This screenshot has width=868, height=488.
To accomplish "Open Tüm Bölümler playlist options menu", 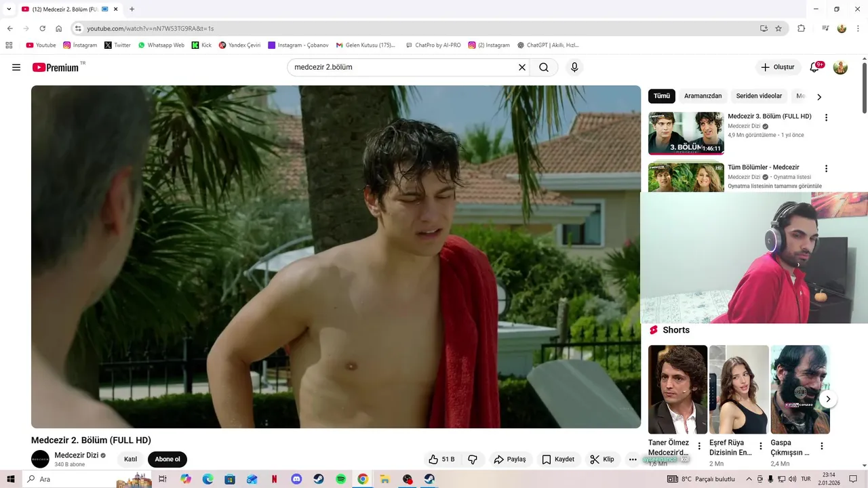I will [x=826, y=168].
